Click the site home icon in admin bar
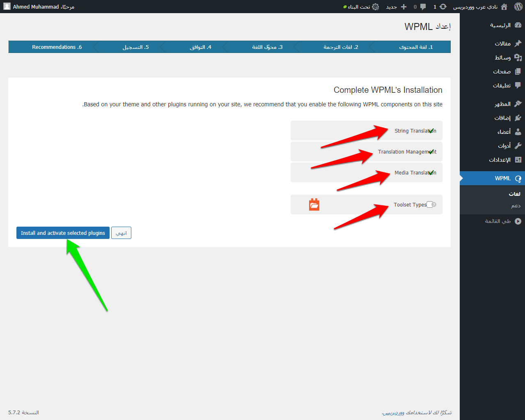The image size is (525, 420). (504, 7)
